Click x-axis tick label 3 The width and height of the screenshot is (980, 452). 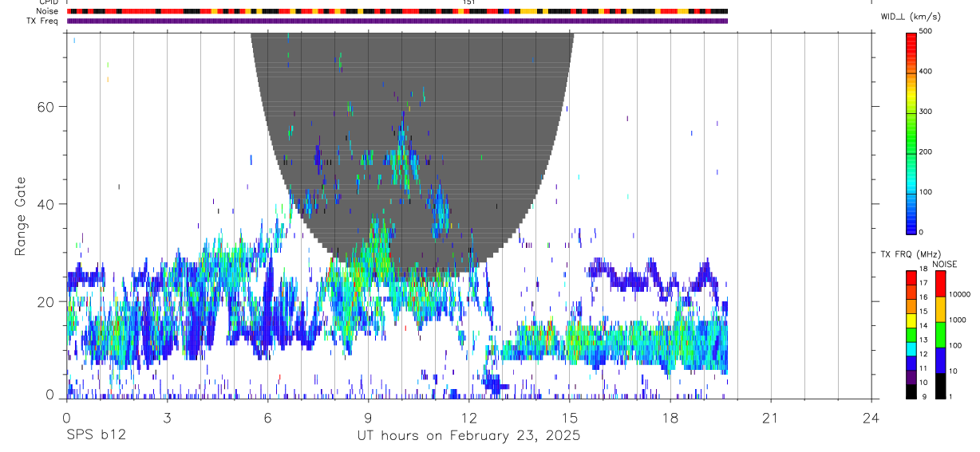pyautogui.click(x=167, y=417)
